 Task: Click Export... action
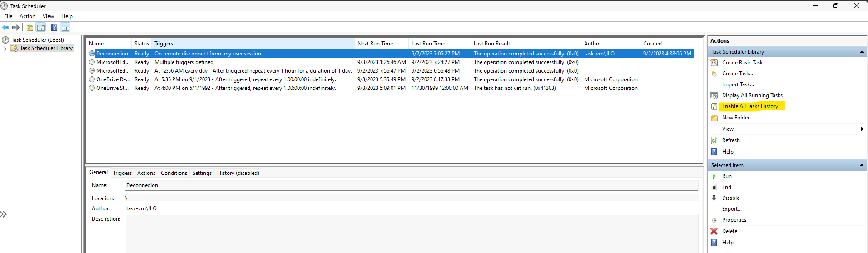click(732, 209)
